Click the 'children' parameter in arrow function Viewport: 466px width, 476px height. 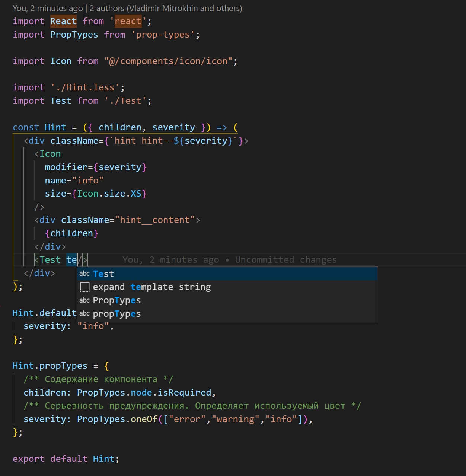click(x=120, y=127)
